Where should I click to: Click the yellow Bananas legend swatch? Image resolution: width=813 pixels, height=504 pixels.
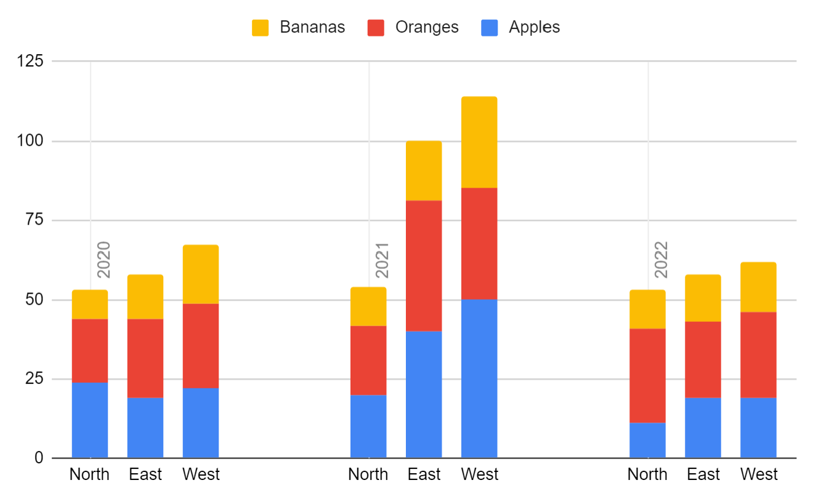260,28
